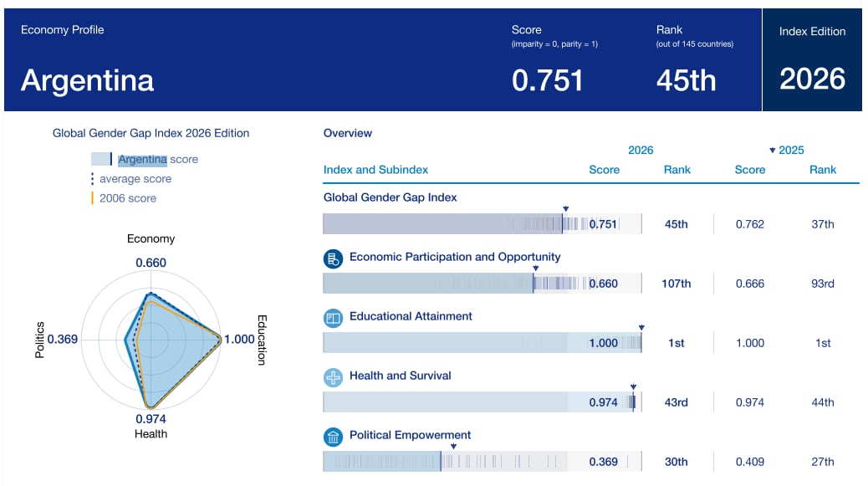Click the Economic Participation and Opportunity icon

coord(333,258)
